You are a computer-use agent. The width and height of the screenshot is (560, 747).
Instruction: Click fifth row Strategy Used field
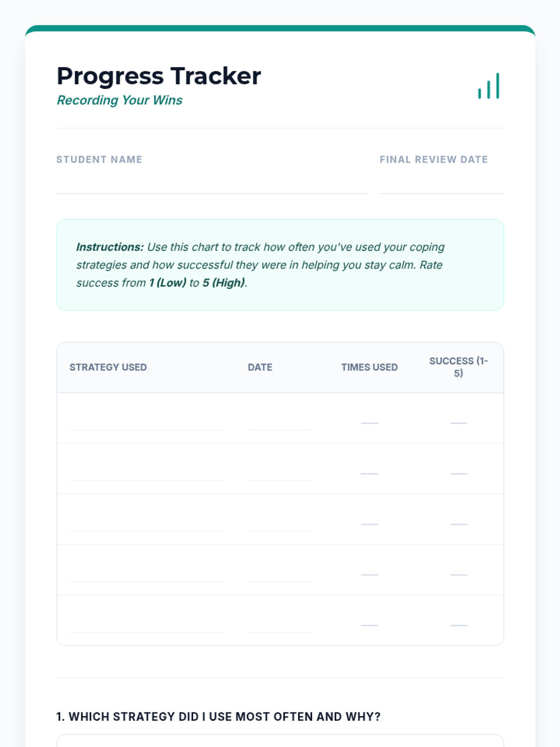[x=146, y=623]
